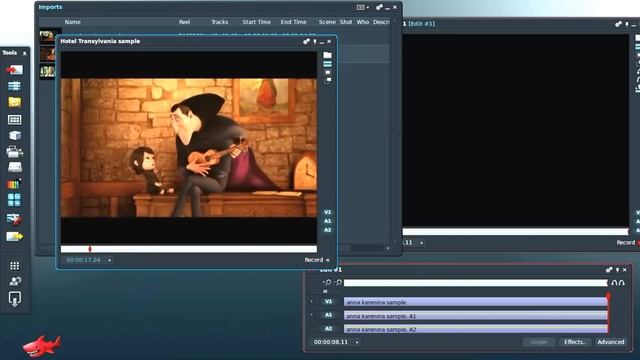This screenshot has width=640, height=360.
Task: Toggle A1 track in Edit timeline
Action: point(329,315)
